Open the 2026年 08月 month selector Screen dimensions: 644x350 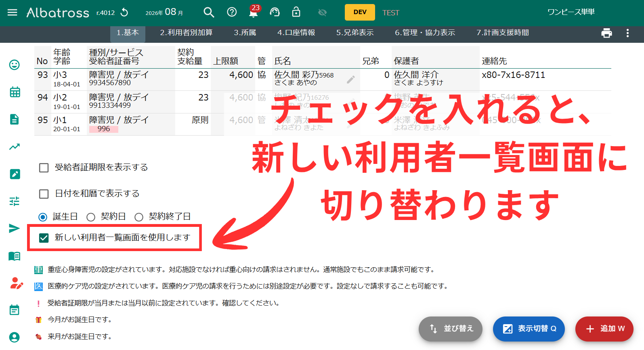(164, 12)
